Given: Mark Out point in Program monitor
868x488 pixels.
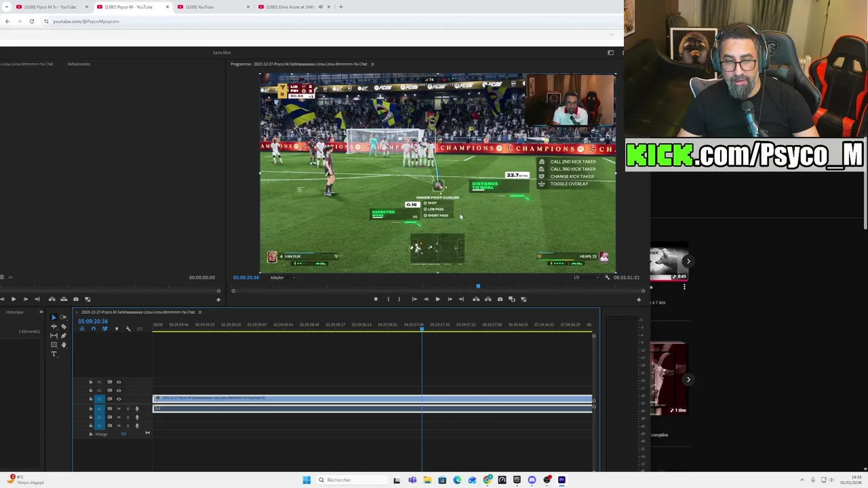Looking at the screenshot, I should tap(399, 299).
